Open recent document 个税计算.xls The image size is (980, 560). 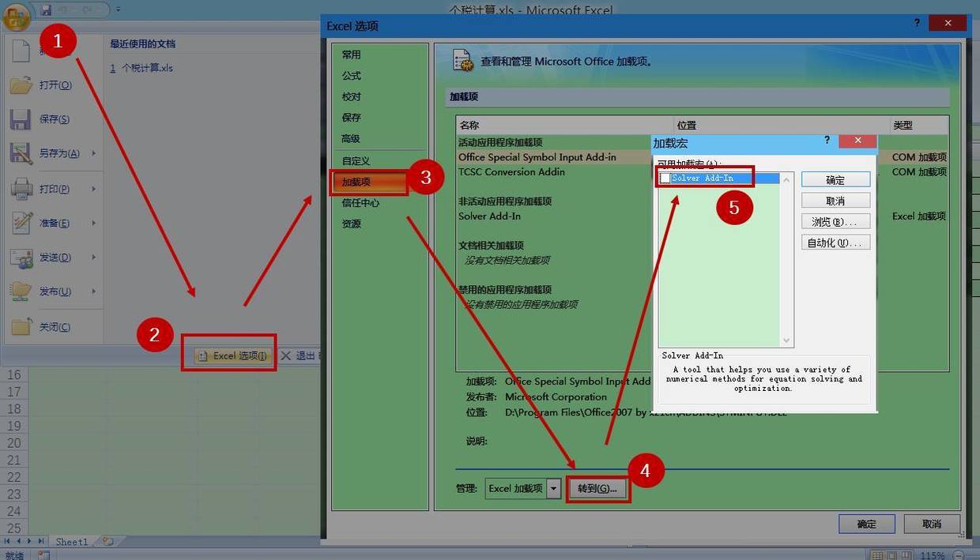pos(146,68)
